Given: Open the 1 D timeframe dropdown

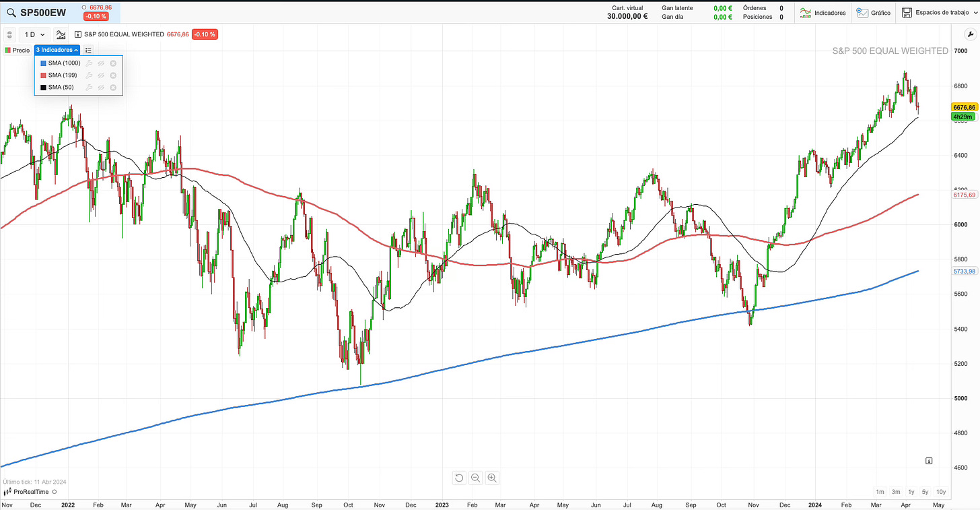Looking at the screenshot, I should pyautogui.click(x=35, y=34).
